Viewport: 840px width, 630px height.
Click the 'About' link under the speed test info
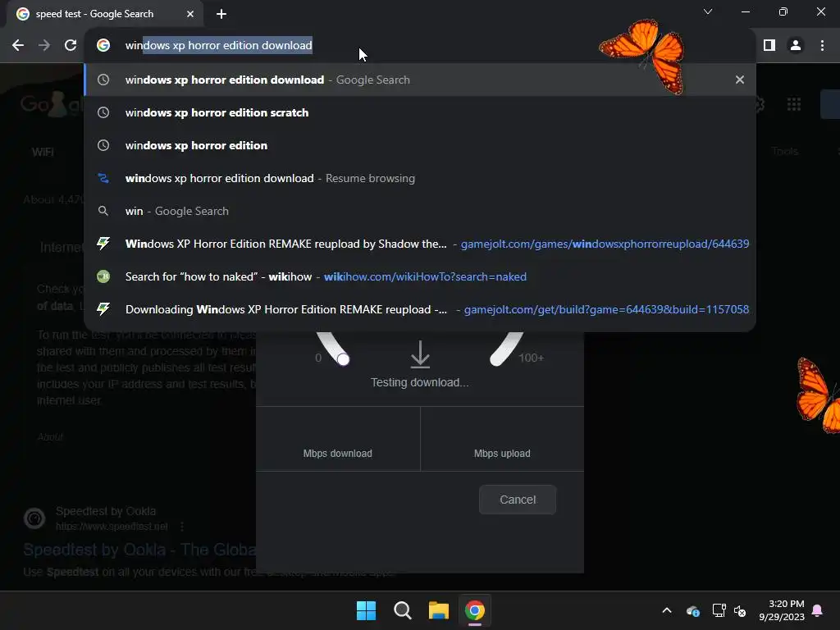50,437
